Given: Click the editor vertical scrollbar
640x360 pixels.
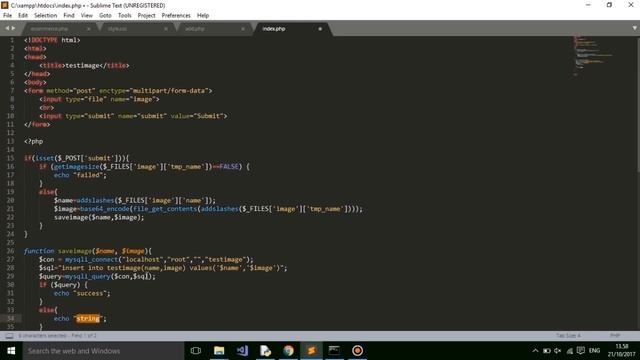Looking at the screenshot, I should click(638, 104).
